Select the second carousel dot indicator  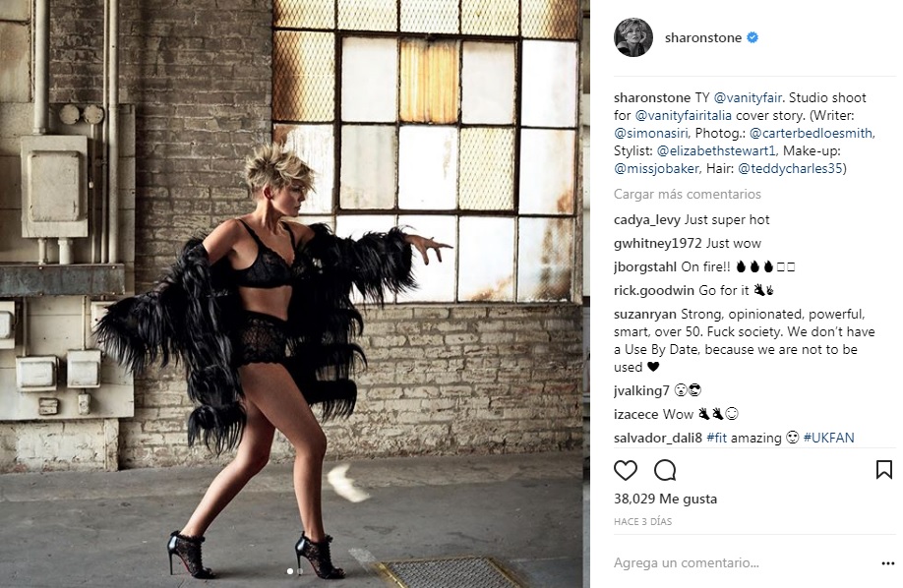click(299, 571)
